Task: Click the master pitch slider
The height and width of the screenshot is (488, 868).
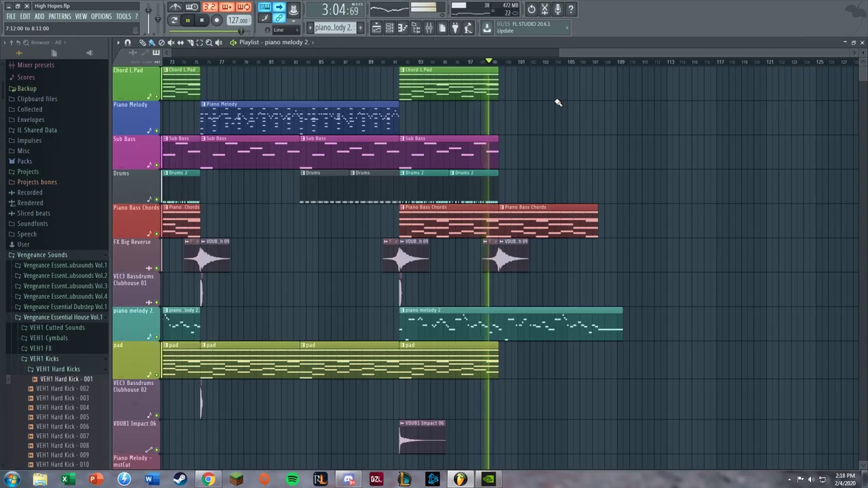Action: click(x=158, y=19)
